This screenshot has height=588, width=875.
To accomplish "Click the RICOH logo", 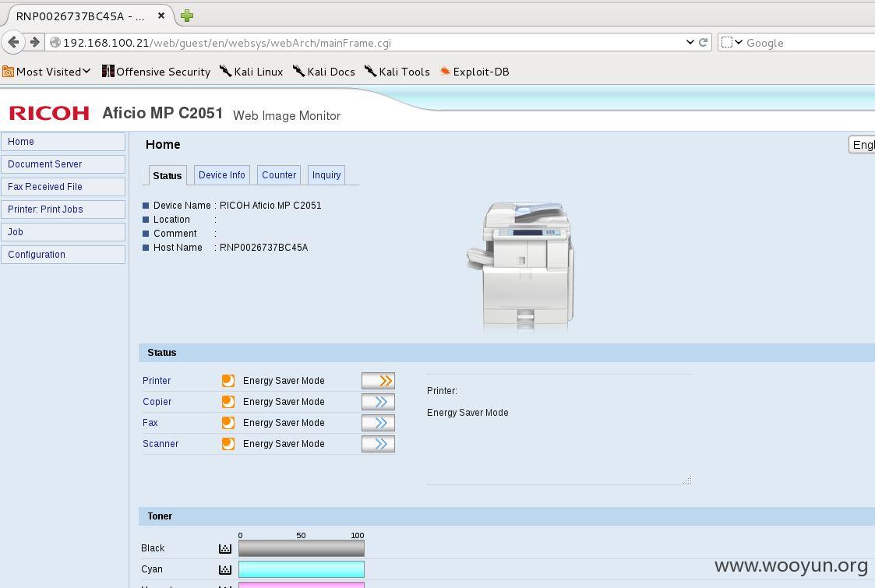I will 49,113.
